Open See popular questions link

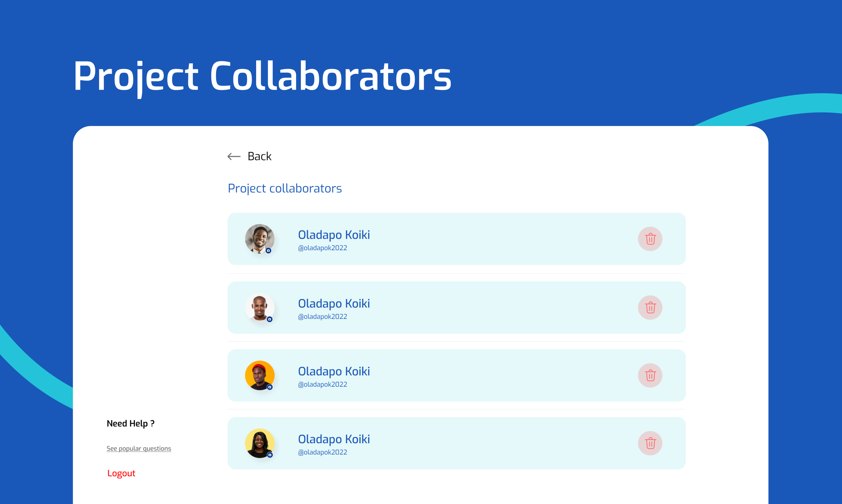(139, 448)
